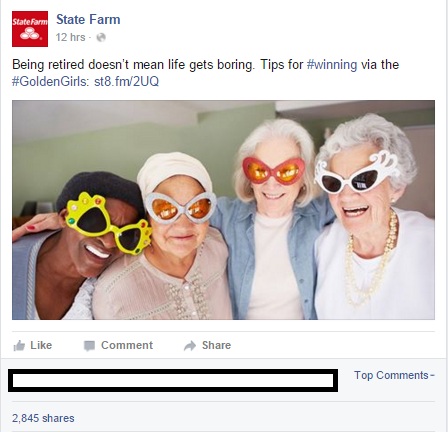The image size is (448, 432).
Task: Click the thumbs-up Like icon
Action: pyautogui.click(x=19, y=345)
